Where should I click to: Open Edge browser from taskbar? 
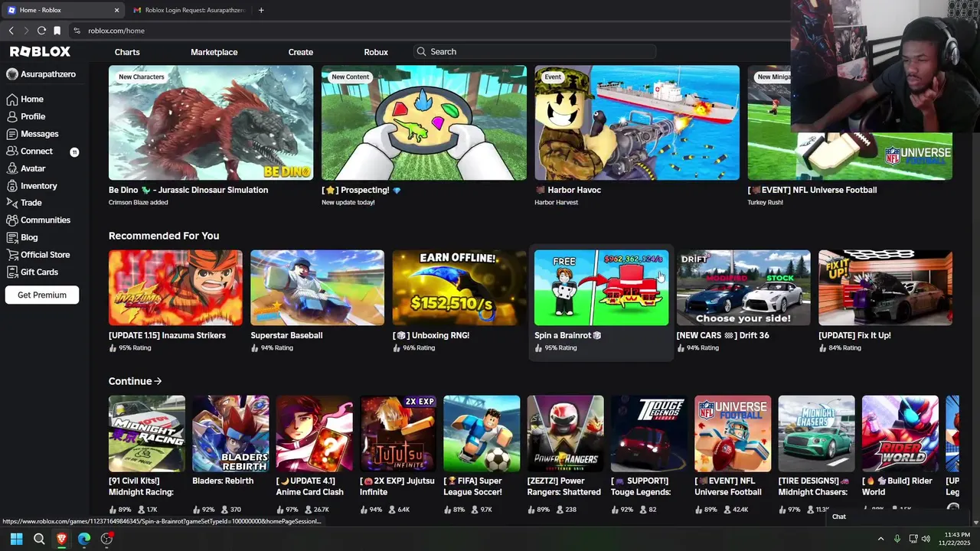[84, 539]
